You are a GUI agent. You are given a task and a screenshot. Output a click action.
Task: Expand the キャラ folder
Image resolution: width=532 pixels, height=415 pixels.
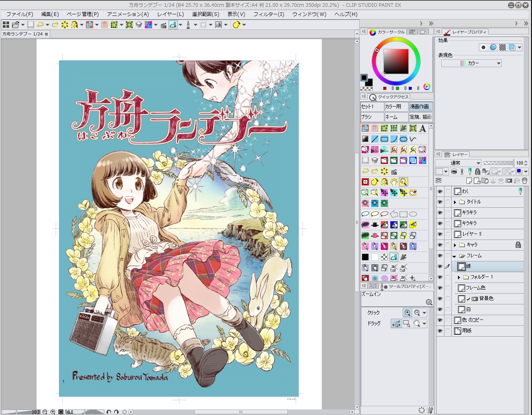(x=455, y=245)
